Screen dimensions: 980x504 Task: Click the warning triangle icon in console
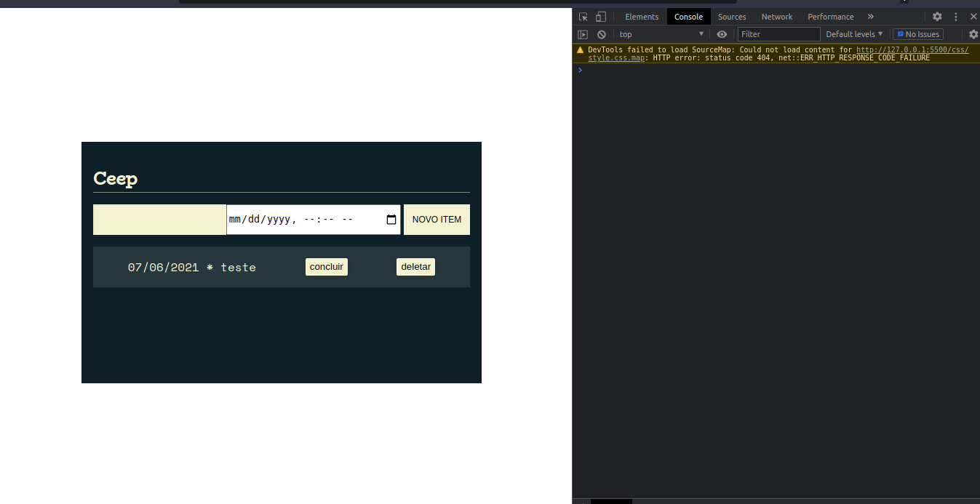[580, 50]
